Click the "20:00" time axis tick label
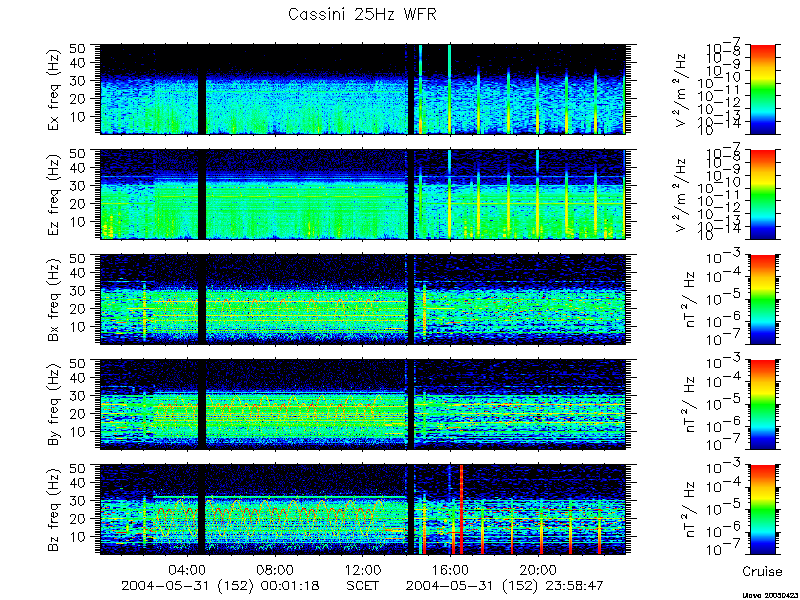Viewport: 800px width, 600px height. [x=538, y=569]
